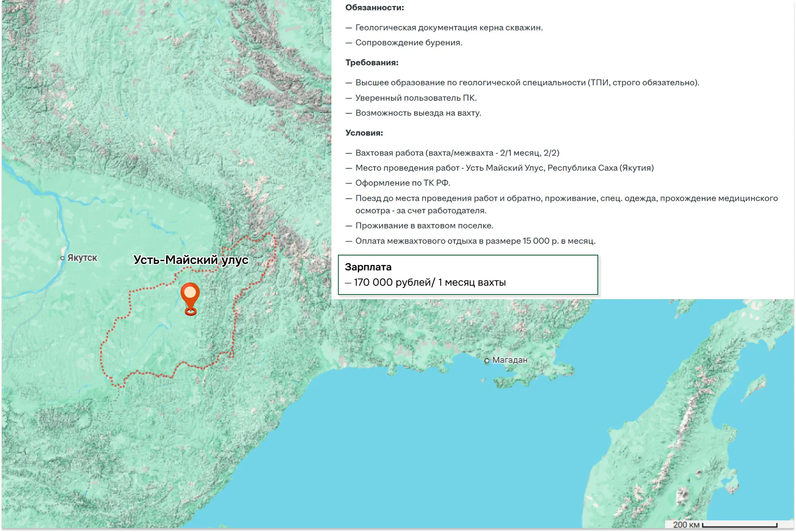Screen dimensions: 796x532
Task: Click the Место проведения работ location line
Action: [x=504, y=168]
